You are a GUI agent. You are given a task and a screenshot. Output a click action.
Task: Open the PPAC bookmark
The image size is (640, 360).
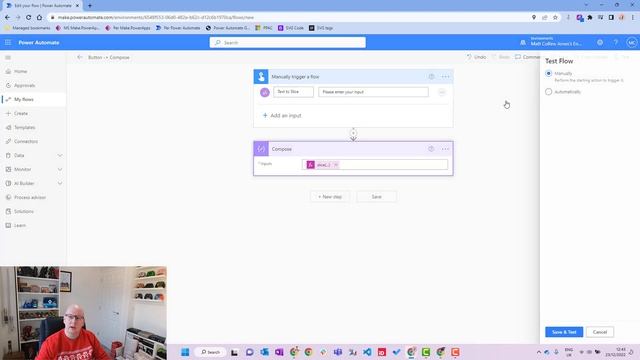click(x=264, y=28)
